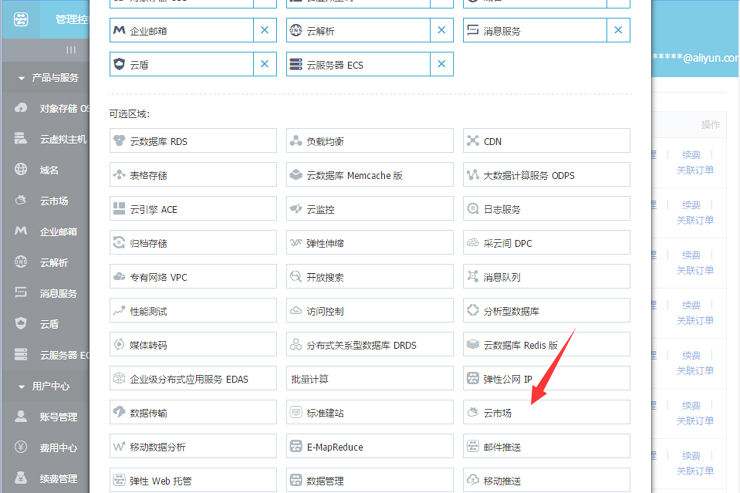The image size is (740, 493).
Task: Choose 批量计算 option
Action: coord(370,379)
